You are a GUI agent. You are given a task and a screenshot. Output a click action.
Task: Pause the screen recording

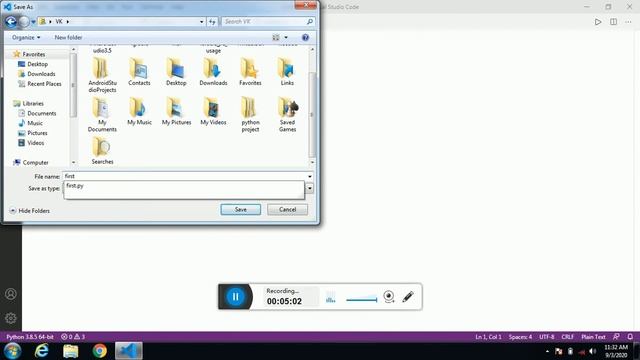(236, 297)
